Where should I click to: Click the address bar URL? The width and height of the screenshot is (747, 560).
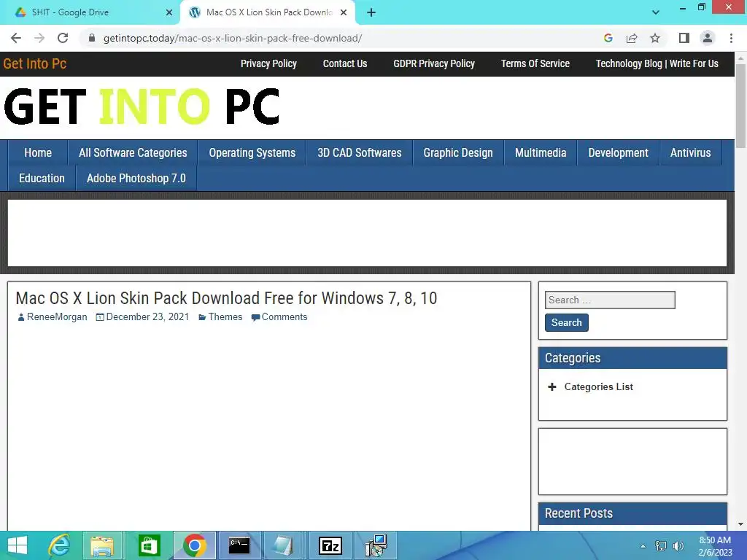pyautogui.click(x=233, y=38)
